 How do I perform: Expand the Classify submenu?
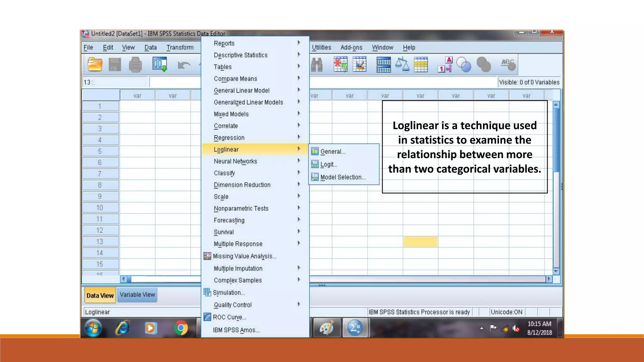(255, 173)
